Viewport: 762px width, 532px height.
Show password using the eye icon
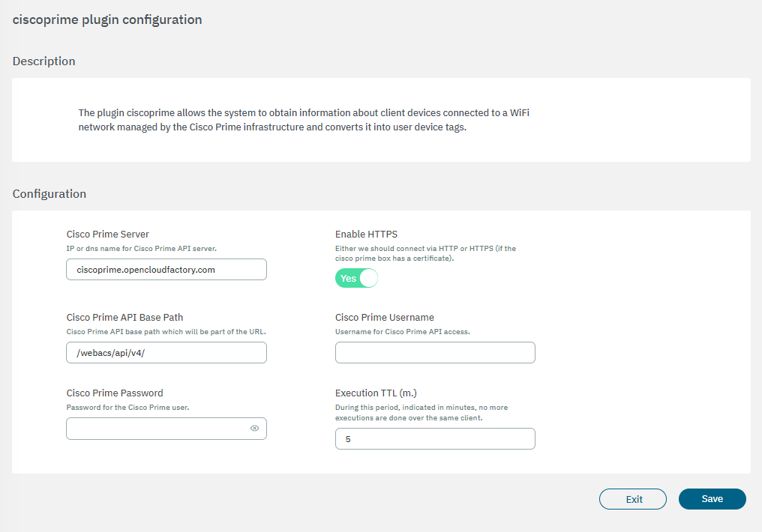(254, 429)
